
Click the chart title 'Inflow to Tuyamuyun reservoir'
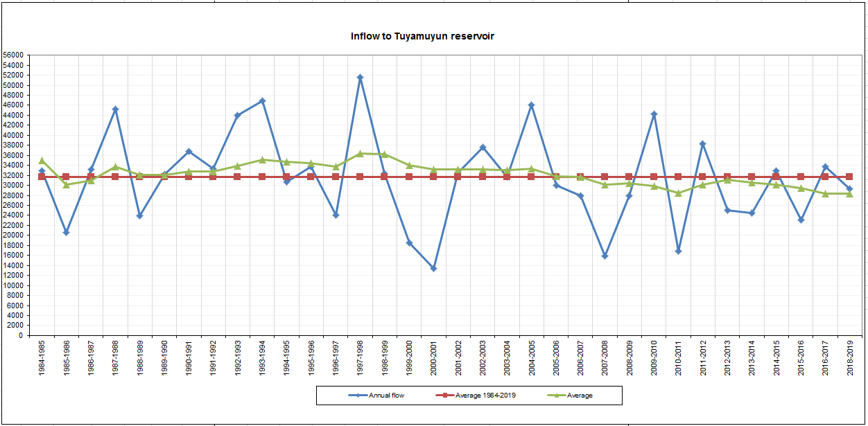(422, 36)
